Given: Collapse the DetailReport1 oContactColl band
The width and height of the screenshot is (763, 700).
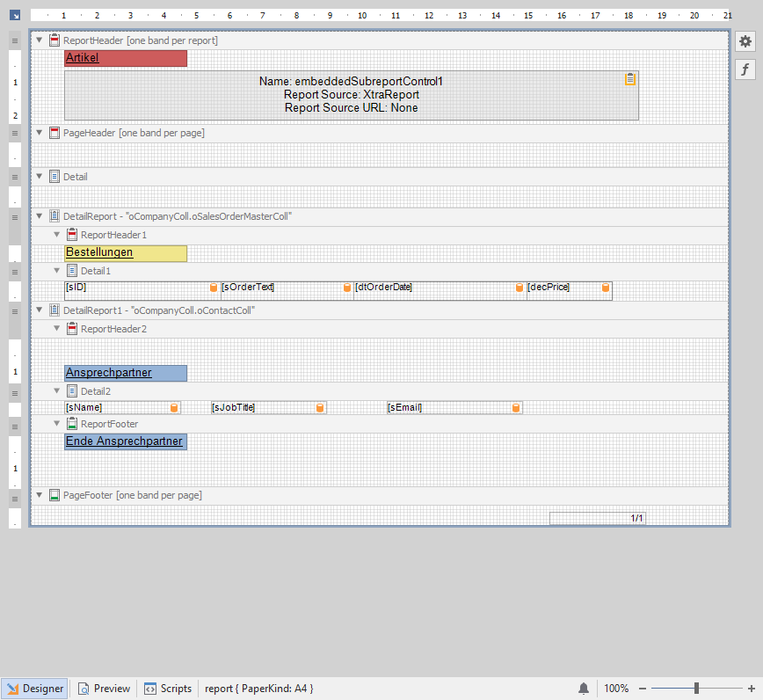Looking at the screenshot, I should [40, 310].
